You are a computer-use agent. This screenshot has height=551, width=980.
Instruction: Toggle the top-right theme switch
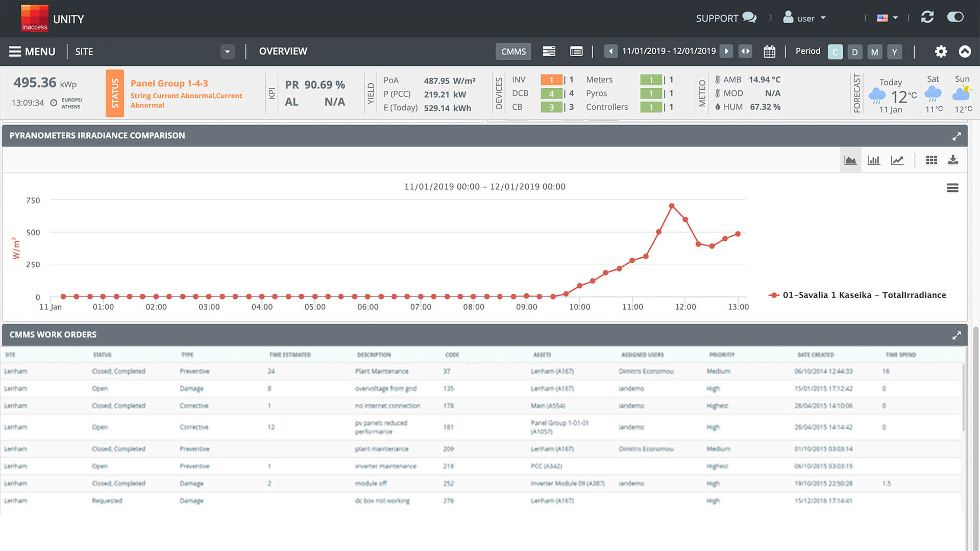click(955, 17)
